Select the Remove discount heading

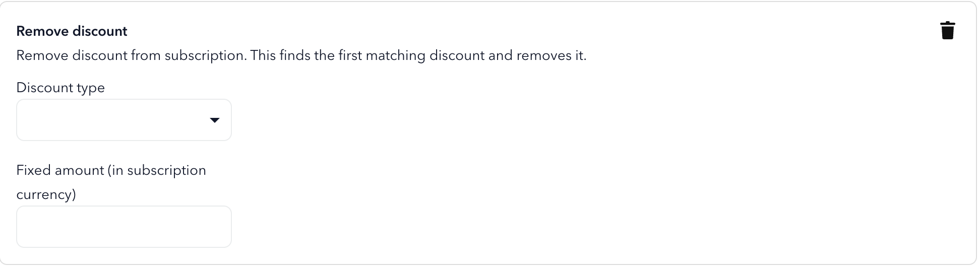[x=72, y=31]
